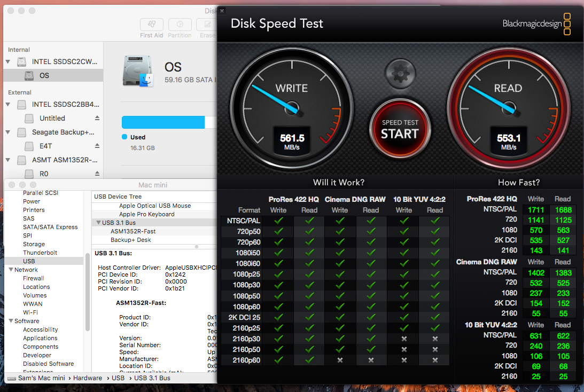Click USB 3.1 Bus in path bar
This screenshot has height=392, width=584.
152,378
